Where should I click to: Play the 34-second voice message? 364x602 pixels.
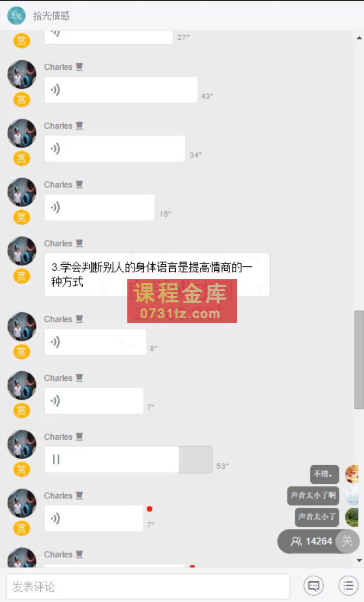pos(115,148)
